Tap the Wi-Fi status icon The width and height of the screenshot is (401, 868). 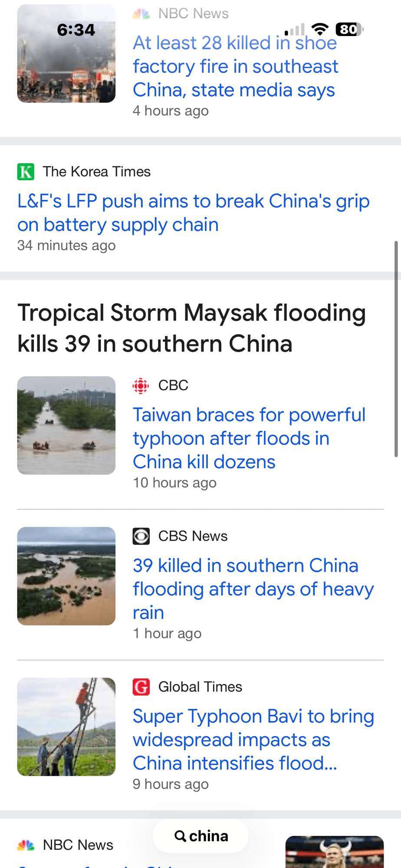pos(320,29)
